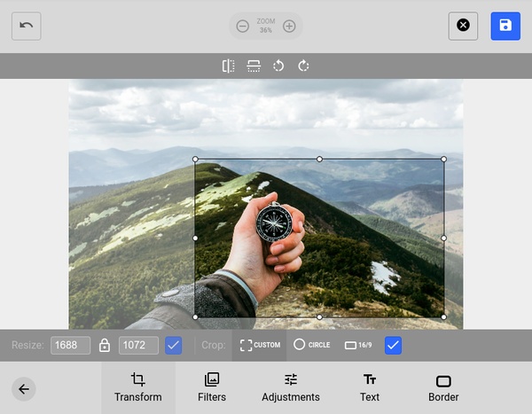Flip the image vertically
Viewport: 532px width, 414px height.
(x=254, y=66)
